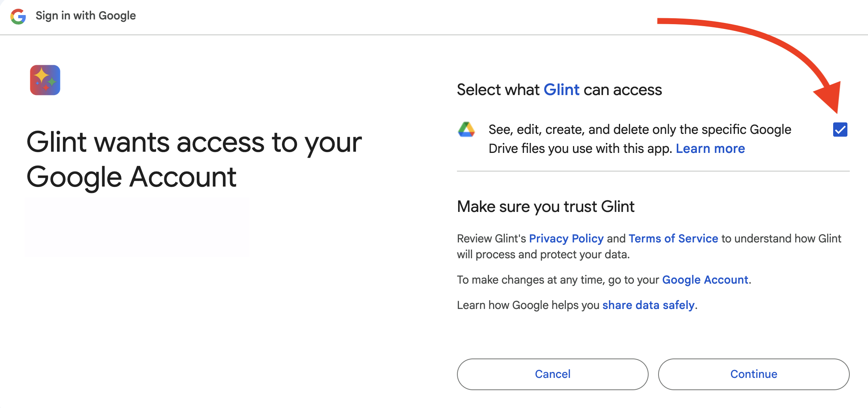Click the Sign in with Google title

pyautogui.click(x=86, y=16)
